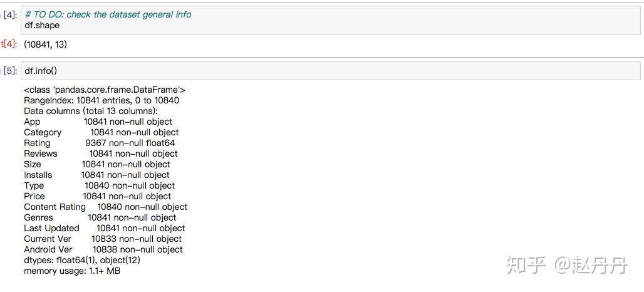
Task: Click the Last Updated output row
Action: (105, 228)
